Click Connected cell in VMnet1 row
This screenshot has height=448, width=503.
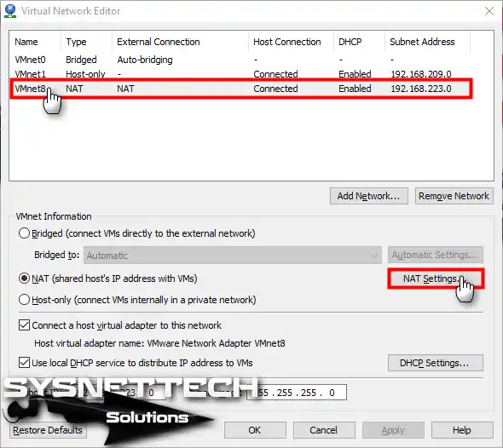275,74
